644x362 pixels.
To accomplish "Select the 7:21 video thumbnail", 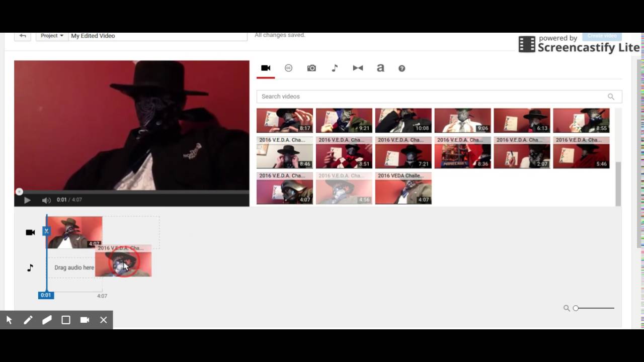I will 404,152.
